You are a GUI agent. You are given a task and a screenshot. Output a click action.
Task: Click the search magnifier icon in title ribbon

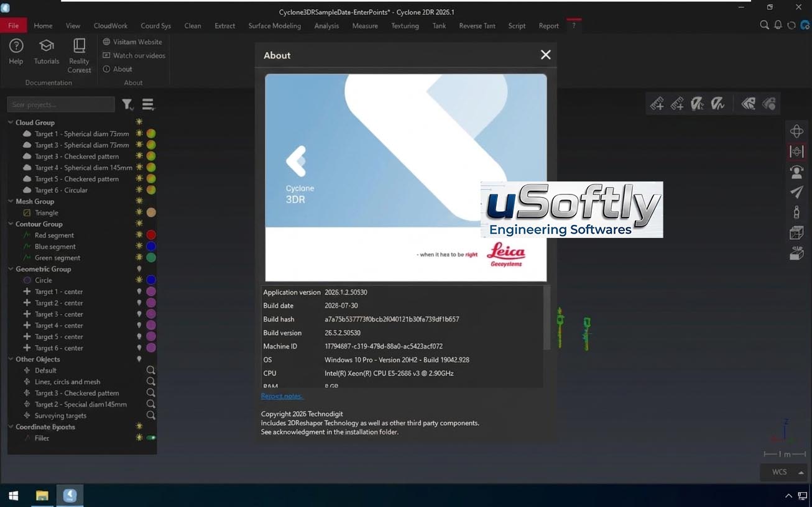coord(764,25)
